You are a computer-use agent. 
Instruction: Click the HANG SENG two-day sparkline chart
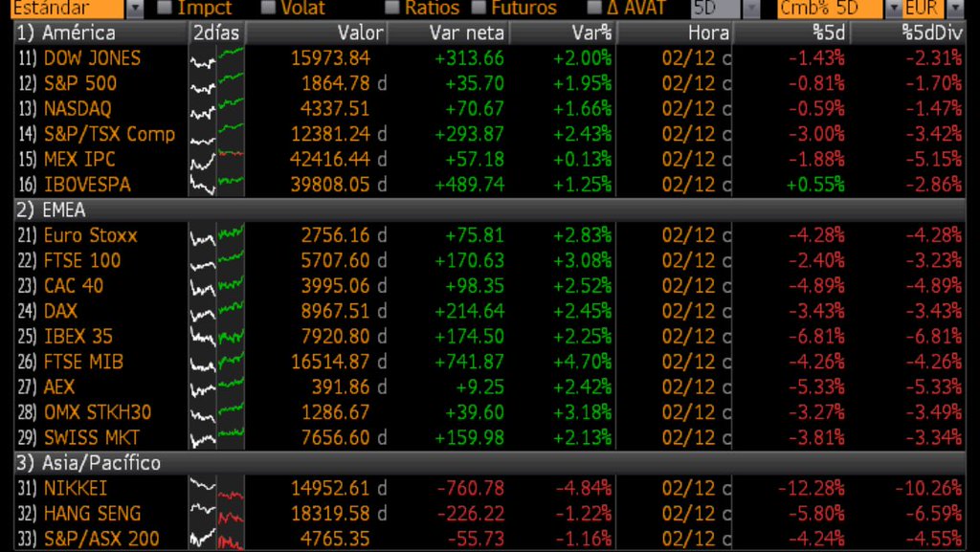pos(217,514)
